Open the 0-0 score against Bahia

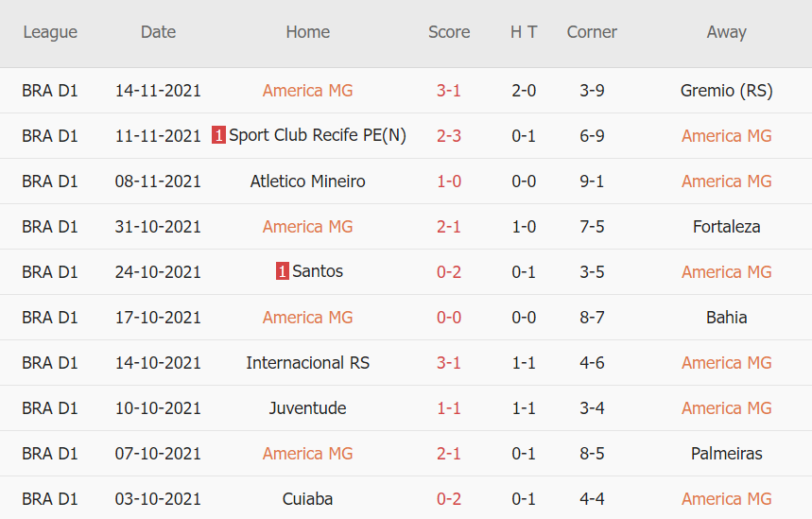point(449,318)
